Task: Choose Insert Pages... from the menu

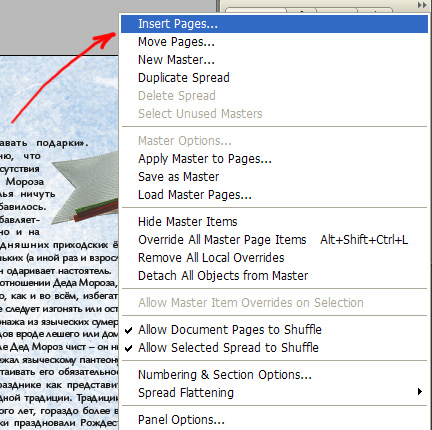Action: [x=274, y=24]
